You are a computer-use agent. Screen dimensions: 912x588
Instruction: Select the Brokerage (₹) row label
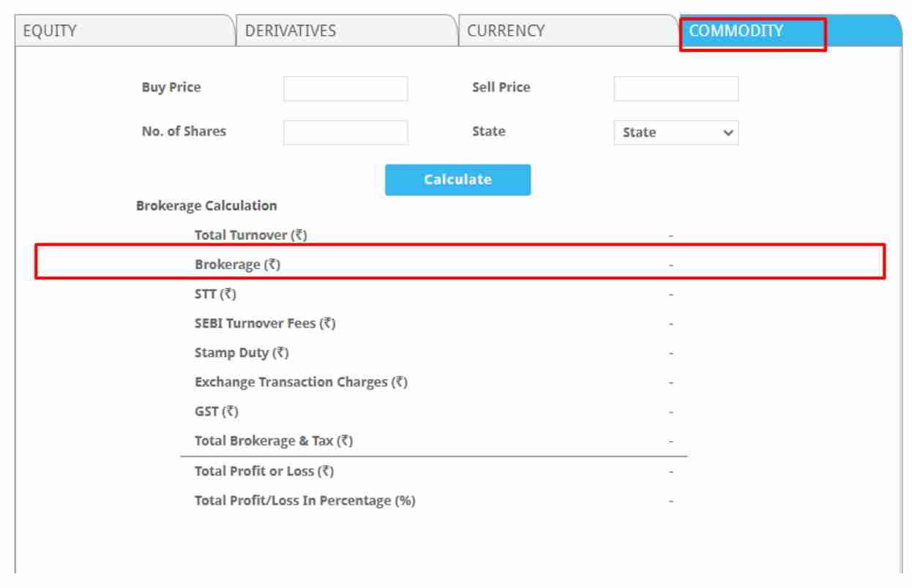[x=237, y=265]
